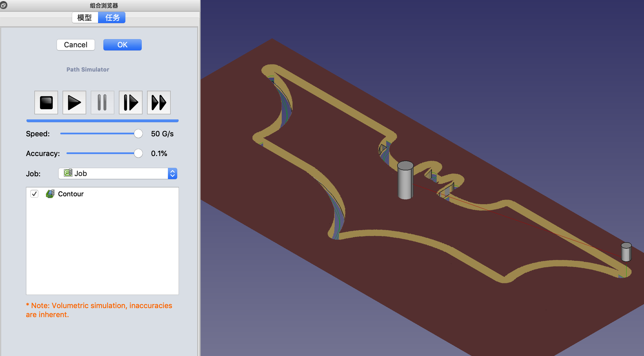Select the Contour list item label
The width and height of the screenshot is (644, 356).
coord(71,194)
